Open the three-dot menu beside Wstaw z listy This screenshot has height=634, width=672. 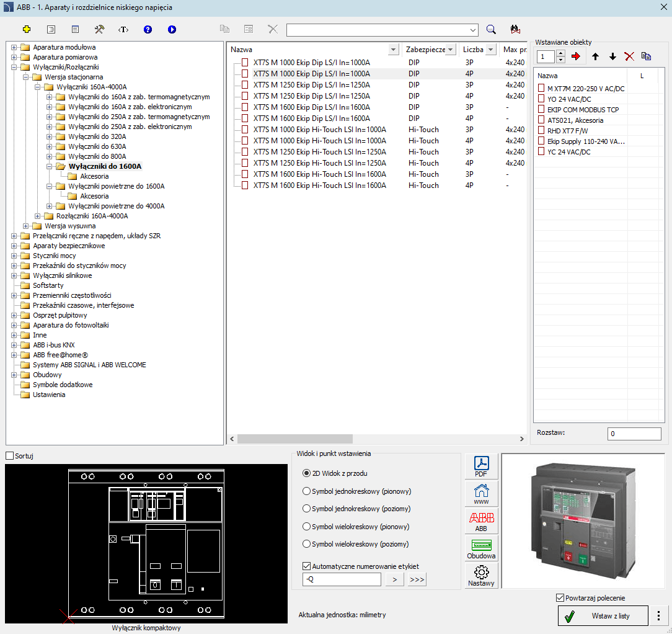click(x=658, y=616)
